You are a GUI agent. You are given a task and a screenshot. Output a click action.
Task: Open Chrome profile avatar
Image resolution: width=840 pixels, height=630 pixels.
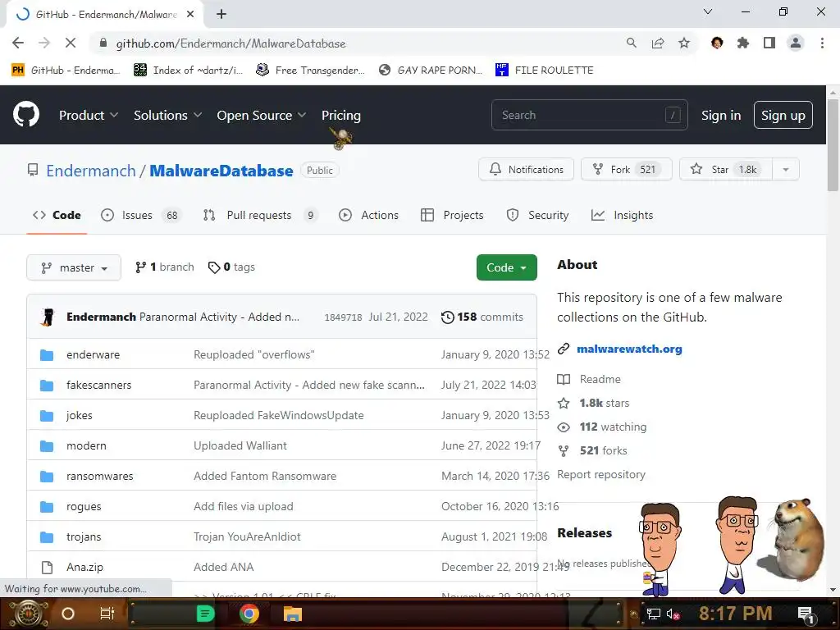pos(796,43)
